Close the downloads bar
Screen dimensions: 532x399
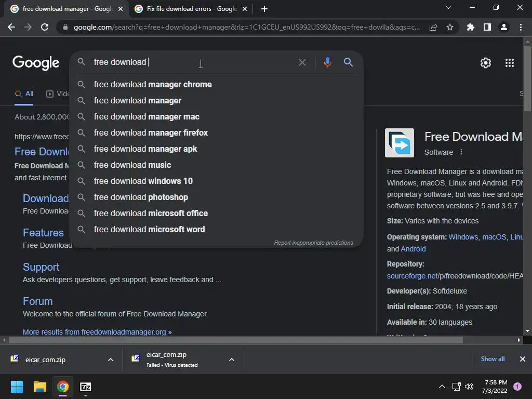(x=523, y=359)
